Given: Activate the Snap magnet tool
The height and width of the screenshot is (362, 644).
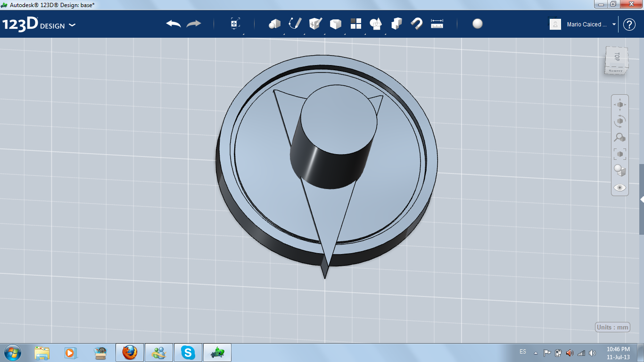Looking at the screenshot, I should (x=416, y=24).
